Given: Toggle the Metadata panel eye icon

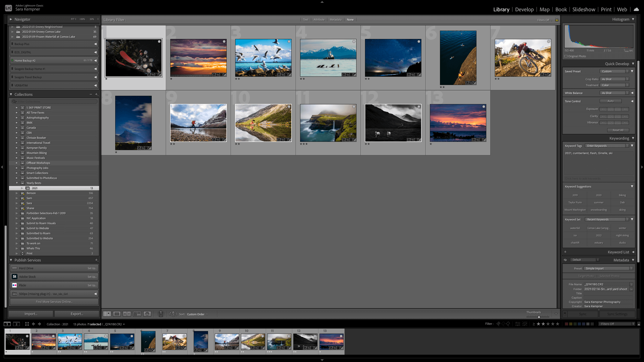Looking at the screenshot, I should pos(565,260).
